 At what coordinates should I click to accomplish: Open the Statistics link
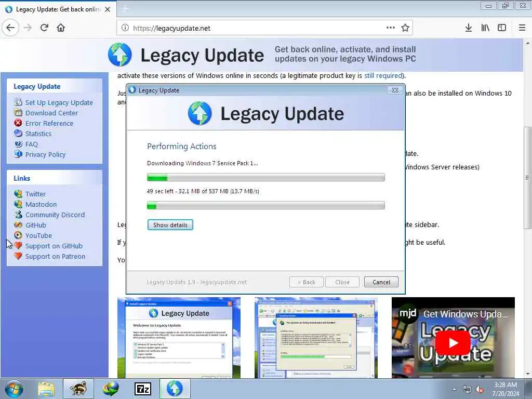point(38,134)
